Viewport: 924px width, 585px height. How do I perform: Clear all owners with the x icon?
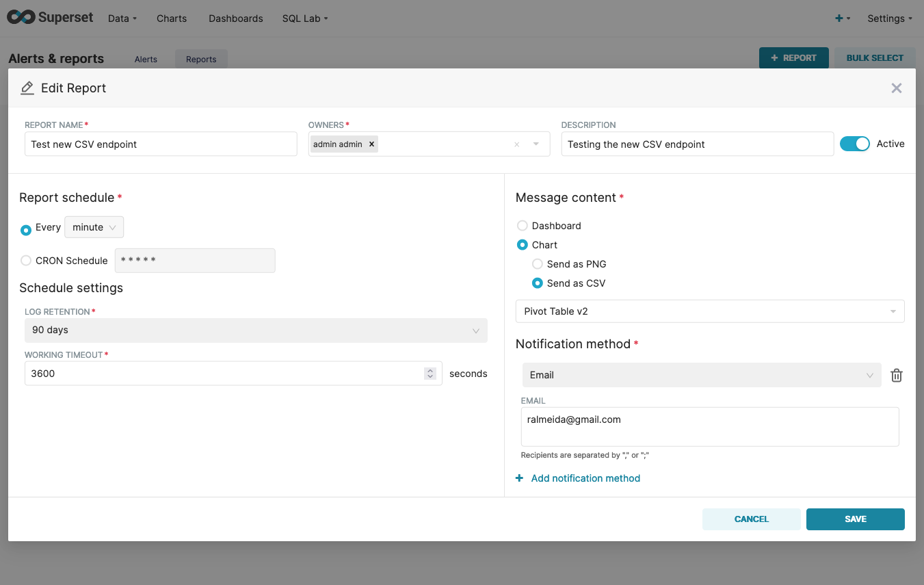(x=517, y=144)
